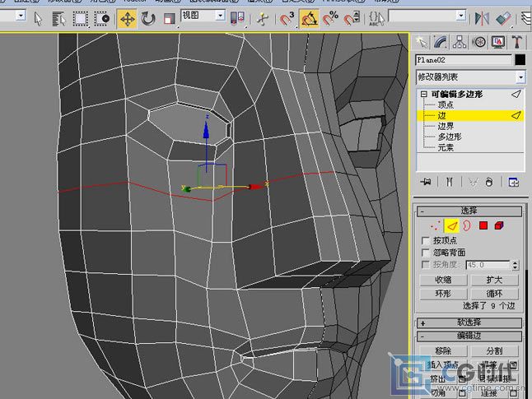The height and width of the screenshot is (399, 532).
Task: Click the Select and Manipulate icon
Action: tap(262, 19)
